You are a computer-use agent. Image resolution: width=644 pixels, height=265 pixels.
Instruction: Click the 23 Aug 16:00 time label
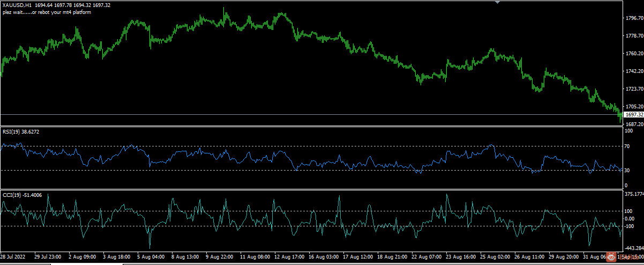(461, 257)
